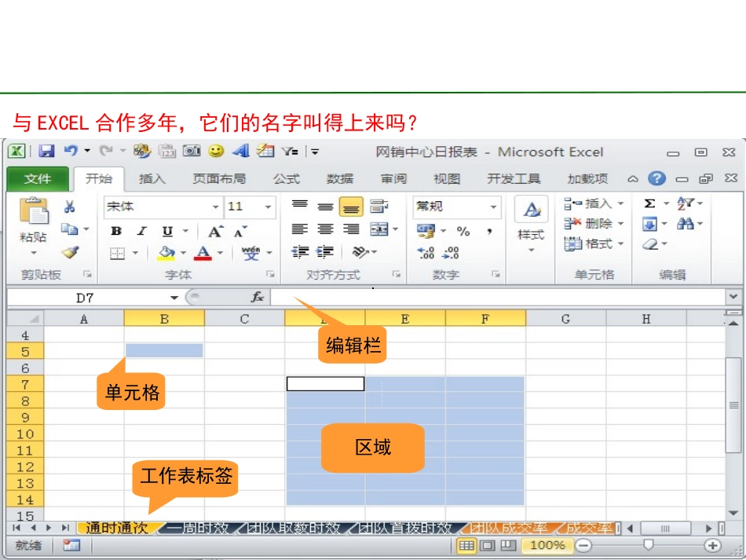Click the zoom out minus button

tap(583, 545)
